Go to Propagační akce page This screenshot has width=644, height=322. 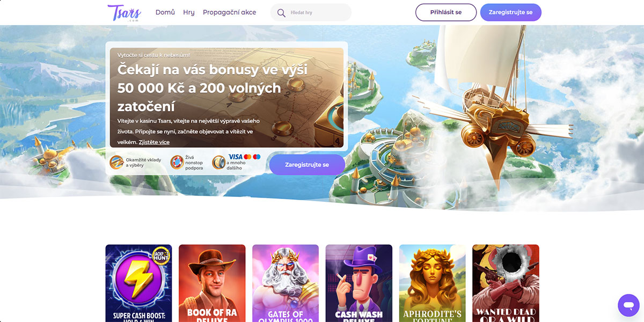tap(229, 12)
